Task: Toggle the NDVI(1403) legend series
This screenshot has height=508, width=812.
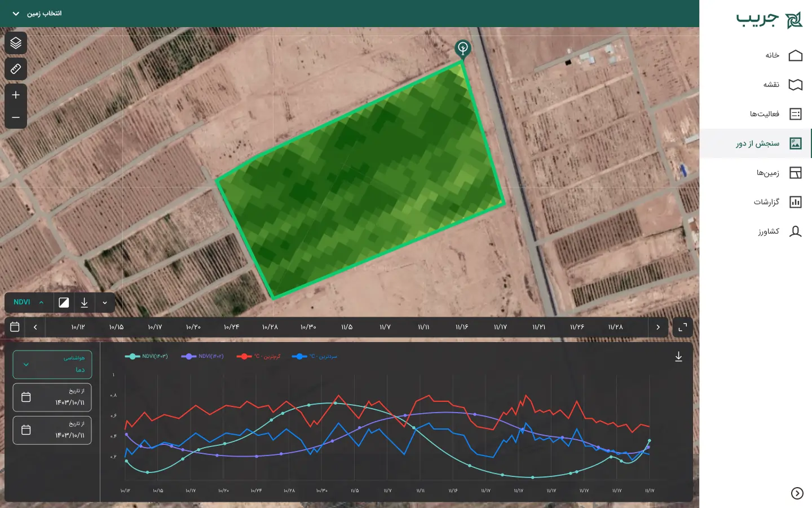Action: [x=147, y=356]
